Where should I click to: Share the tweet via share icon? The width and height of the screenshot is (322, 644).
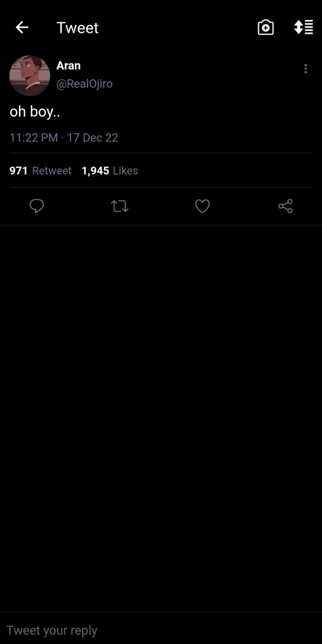pyautogui.click(x=285, y=206)
